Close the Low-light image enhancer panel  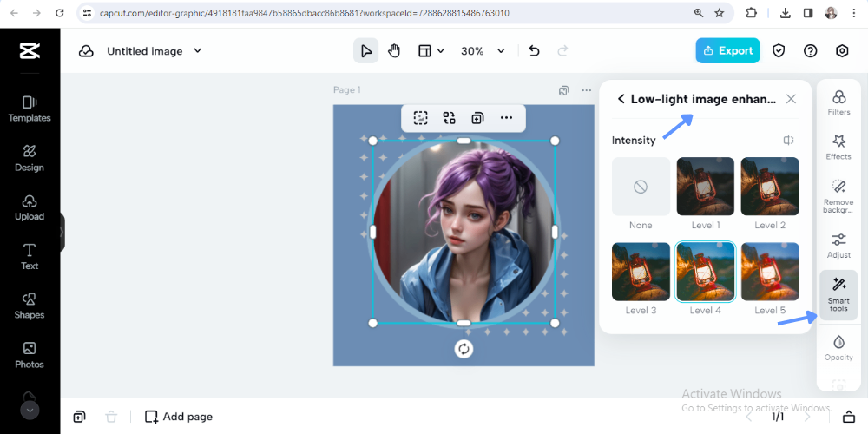[x=791, y=99]
